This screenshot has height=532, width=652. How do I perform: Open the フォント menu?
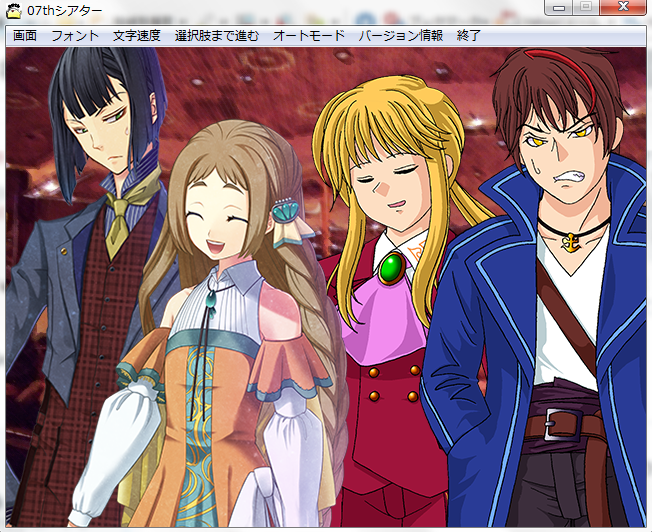click(x=75, y=36)
